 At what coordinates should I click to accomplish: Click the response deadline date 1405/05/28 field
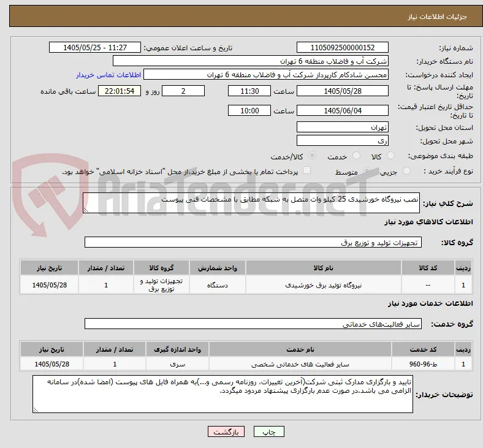[342, 91]
